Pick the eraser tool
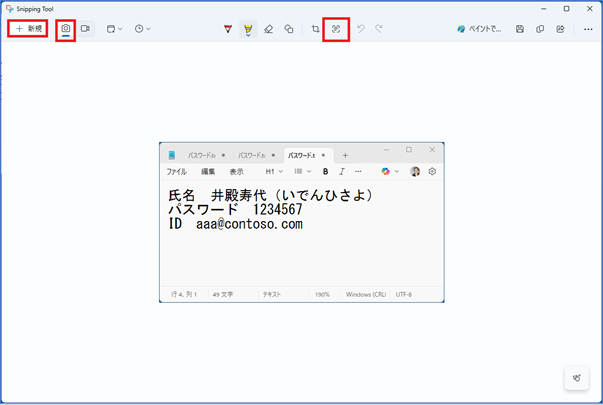603x405 pixels. tap(268, 29)
